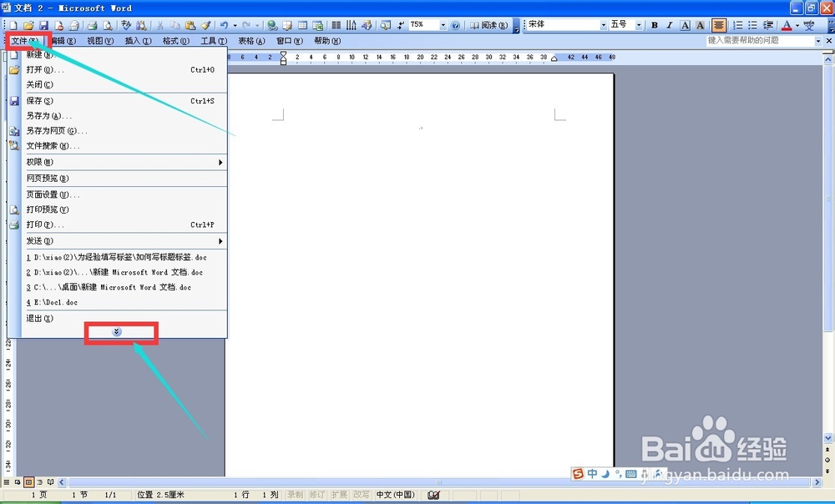Click the Print toolbar icon
Screen dimensions: 835x504
point(92,25)
